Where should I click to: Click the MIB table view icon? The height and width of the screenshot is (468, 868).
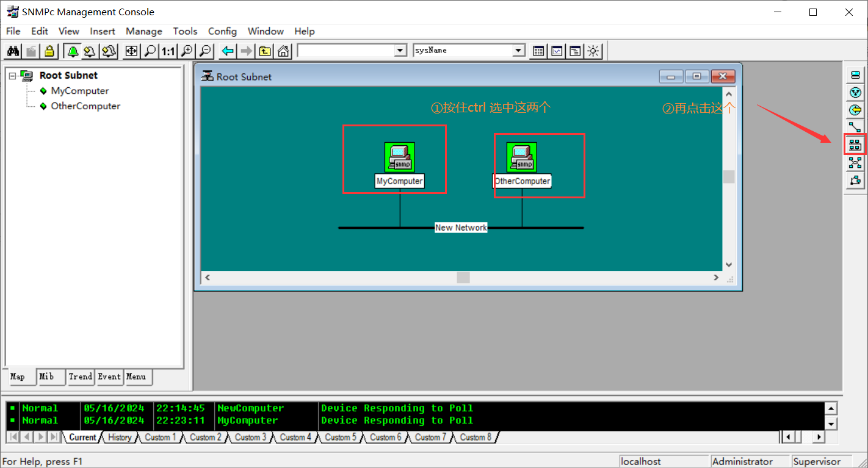click(x=538, y=51)
